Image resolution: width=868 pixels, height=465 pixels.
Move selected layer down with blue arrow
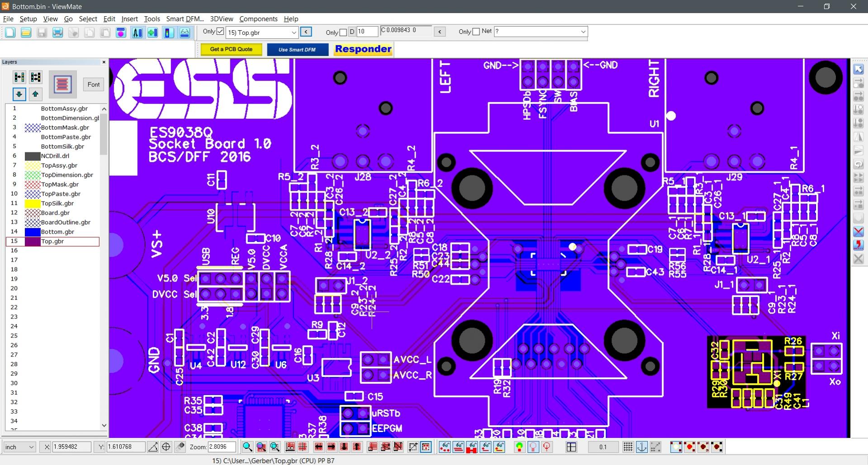pos(19,94)
